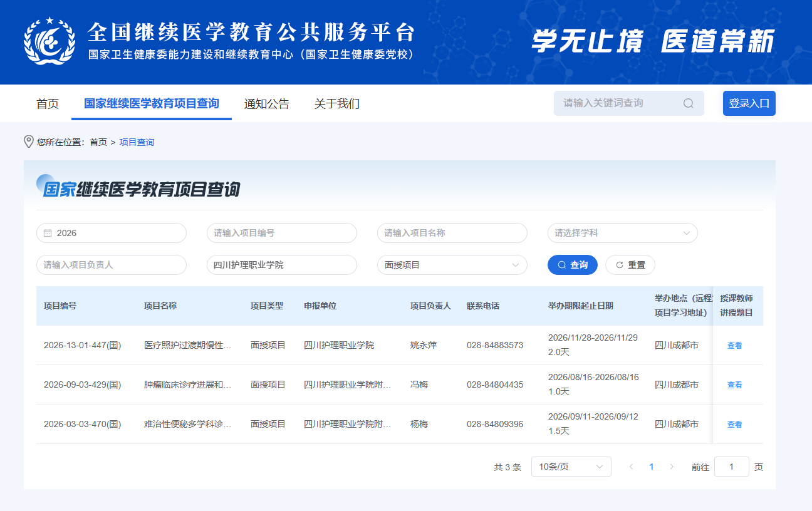
Task: Click 查看 link for 杨梅's project
Action: tap(734, 424)
